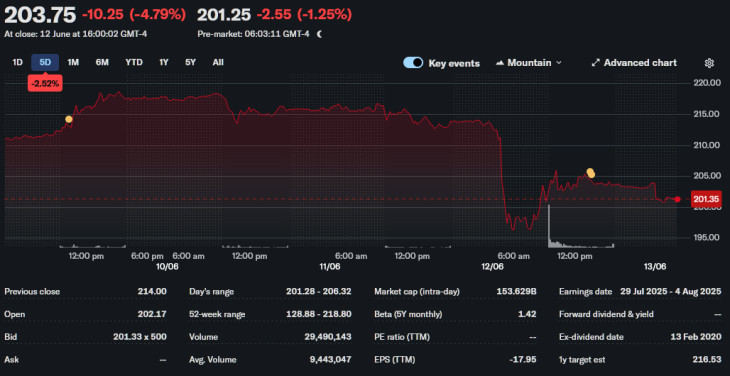
Task: Click the red current price dot
Action: point(677,199)
